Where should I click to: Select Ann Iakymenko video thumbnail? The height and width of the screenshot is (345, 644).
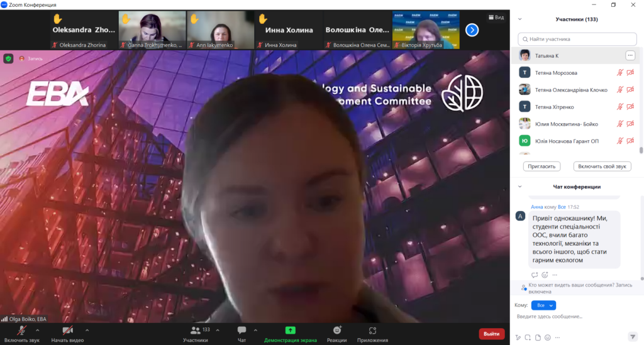(221, 30)
